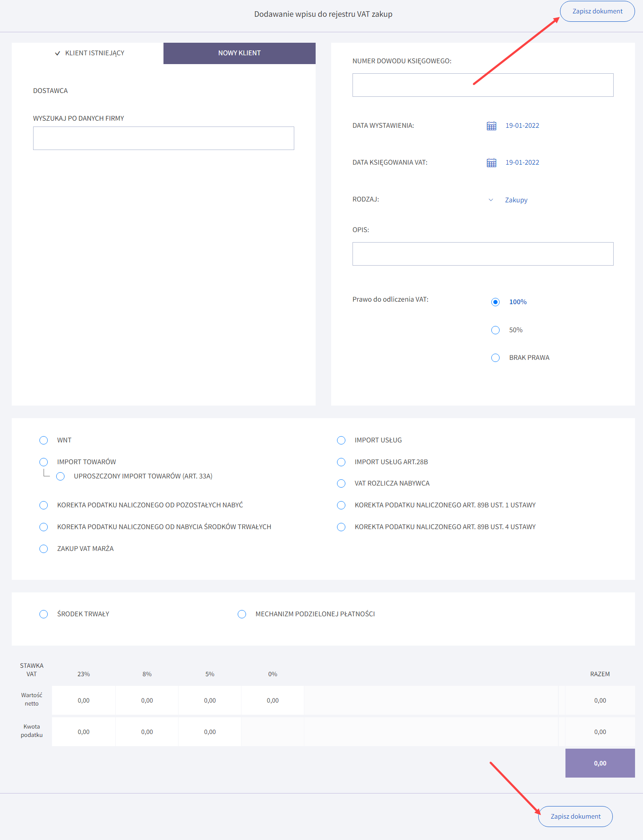
Task: Open the 19-01-2022 Data wystawienia date link
Action: click(x=522, y=126)
